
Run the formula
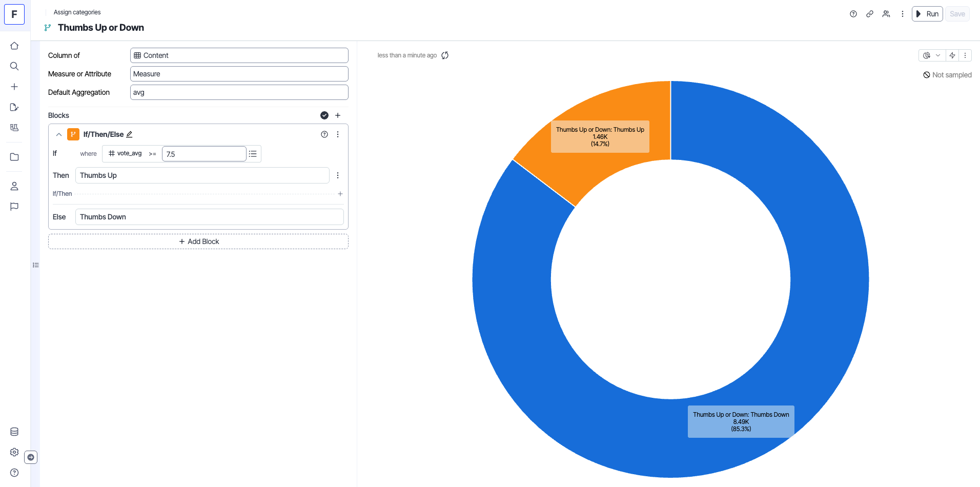[x=927, y=14]
